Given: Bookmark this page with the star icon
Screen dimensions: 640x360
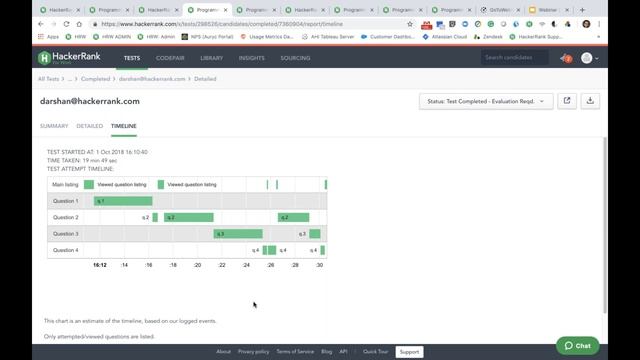Looking at the screenshot, I should click(410, 24).
